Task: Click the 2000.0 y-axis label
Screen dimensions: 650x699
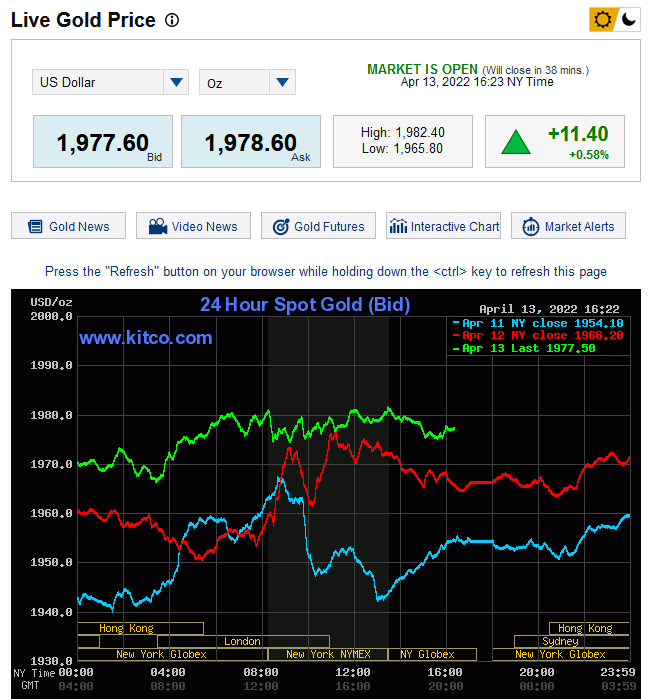Action: pyautogui.click(x=51, y=317)
